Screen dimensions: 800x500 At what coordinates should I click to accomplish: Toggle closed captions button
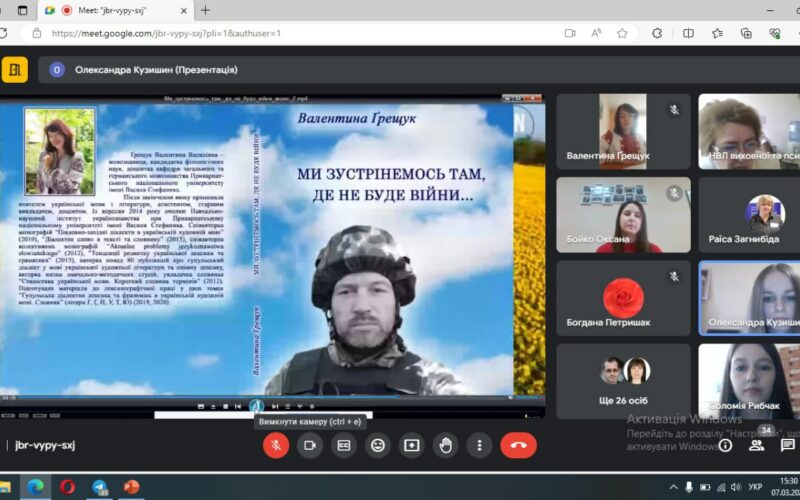(x=344, y=445)
